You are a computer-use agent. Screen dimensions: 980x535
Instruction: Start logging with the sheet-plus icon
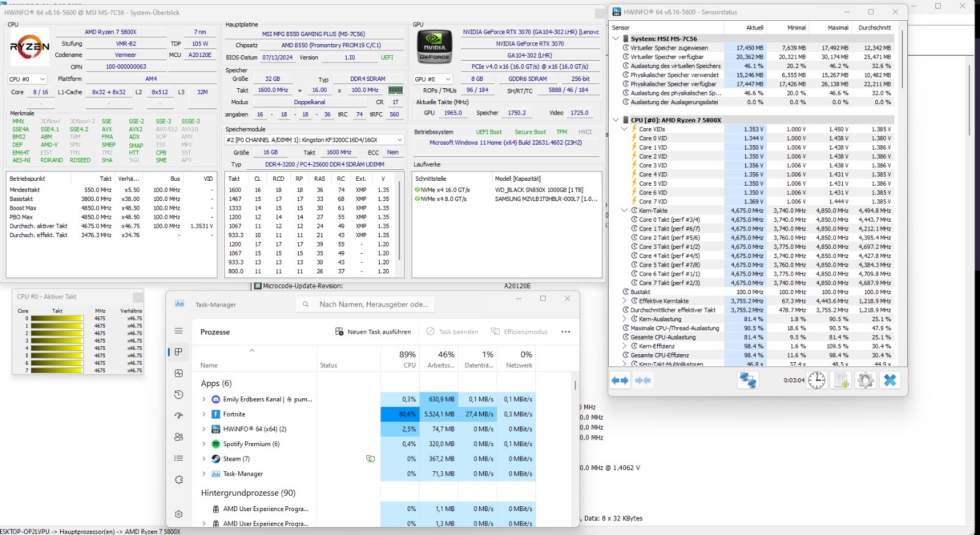(x=842, y=381)
